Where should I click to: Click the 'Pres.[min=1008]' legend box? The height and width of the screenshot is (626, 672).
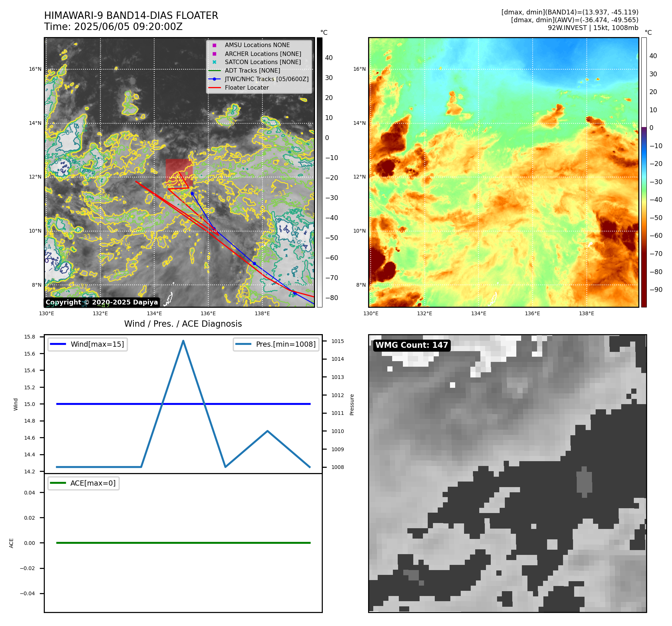click(276, 344)
